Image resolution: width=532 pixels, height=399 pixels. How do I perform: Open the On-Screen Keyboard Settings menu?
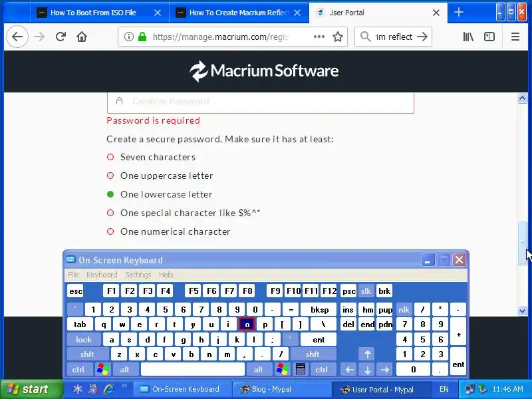(x=138, y=275)
